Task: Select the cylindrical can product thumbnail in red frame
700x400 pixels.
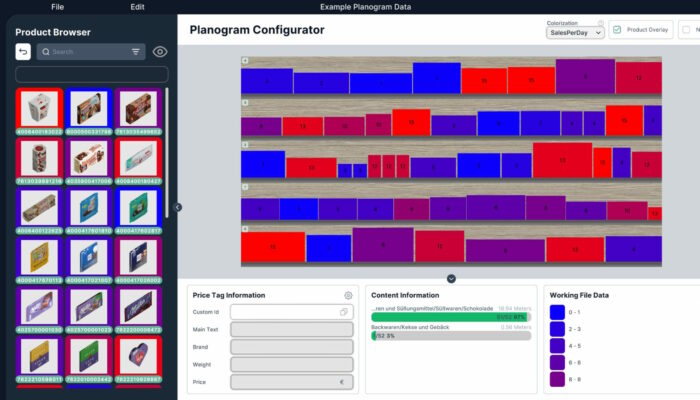Action: (39, 158)
